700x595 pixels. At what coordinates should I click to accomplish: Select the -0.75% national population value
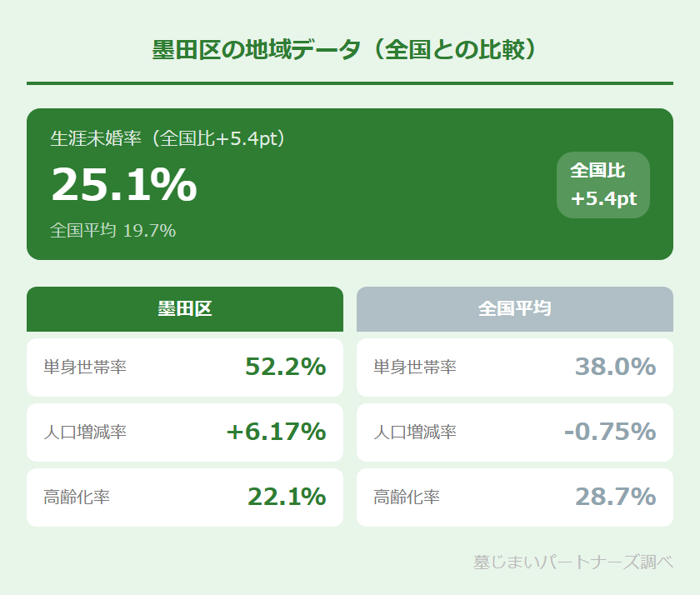coord(609,432)
